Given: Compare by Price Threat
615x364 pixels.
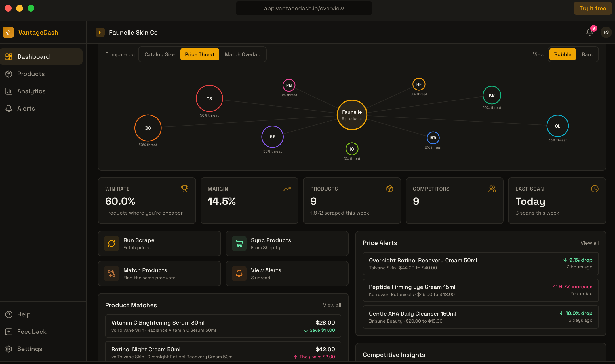Looking at the screenshot, I should click(x=200, y=54).
